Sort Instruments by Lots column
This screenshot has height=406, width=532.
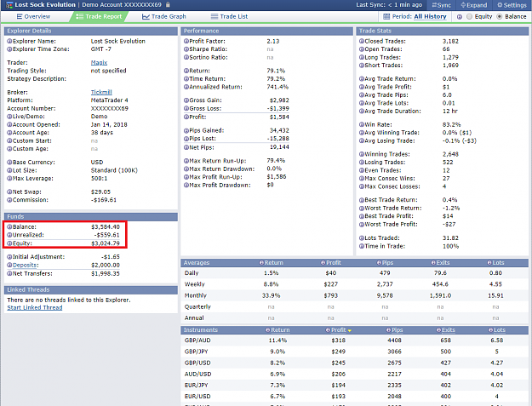[x=500, y=329]
